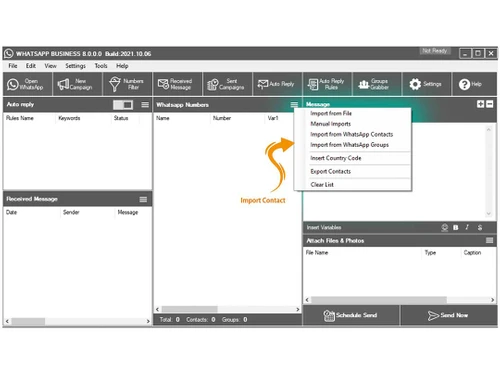
Task: Open the Settings gear toolbar button
Action: coord(426,84)
